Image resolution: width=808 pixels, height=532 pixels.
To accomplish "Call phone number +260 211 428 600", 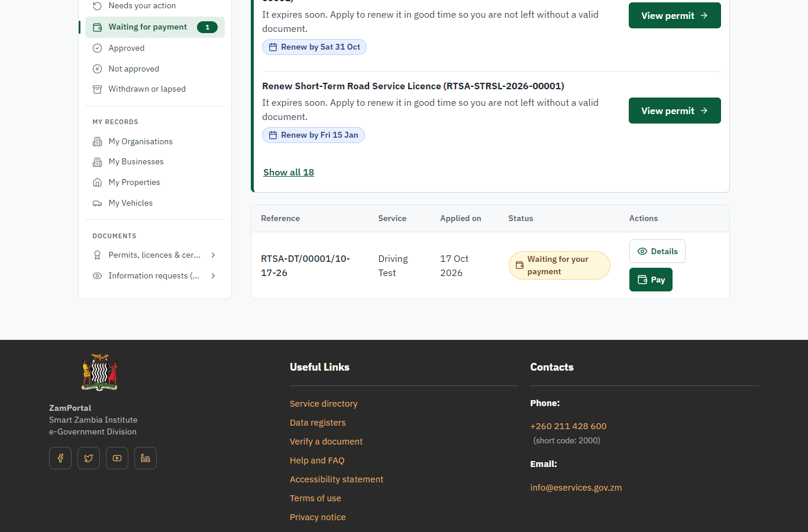I will tap(568, 426).
